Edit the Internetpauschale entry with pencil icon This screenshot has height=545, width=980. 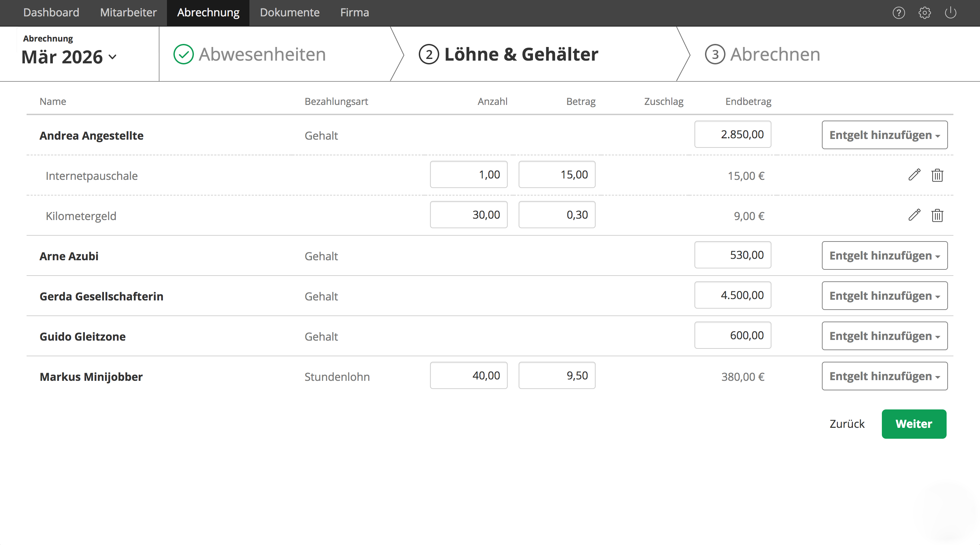914,175
